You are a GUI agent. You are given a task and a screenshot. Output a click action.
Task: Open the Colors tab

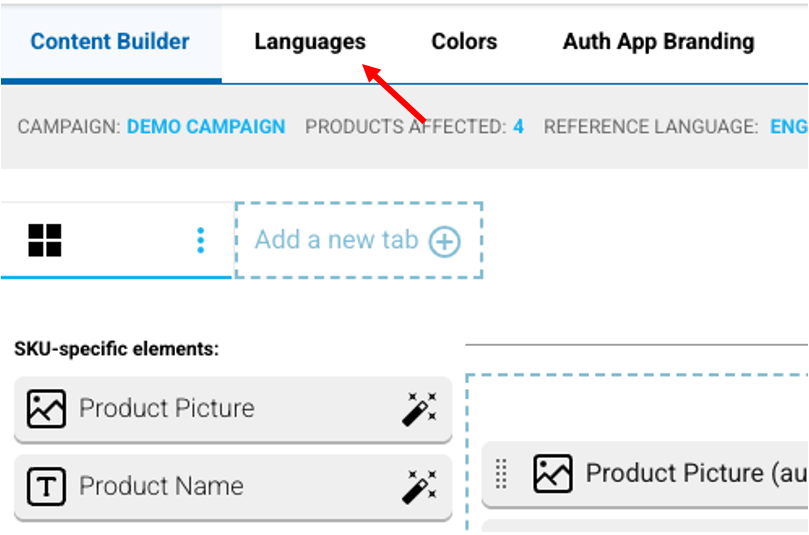point(464,42)
